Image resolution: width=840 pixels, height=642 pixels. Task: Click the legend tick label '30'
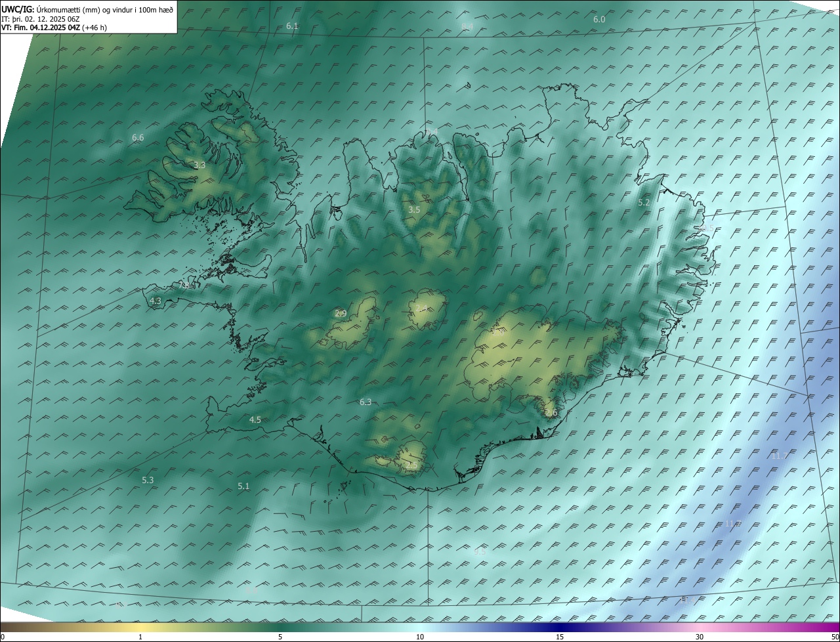click(x=700, y=637)
